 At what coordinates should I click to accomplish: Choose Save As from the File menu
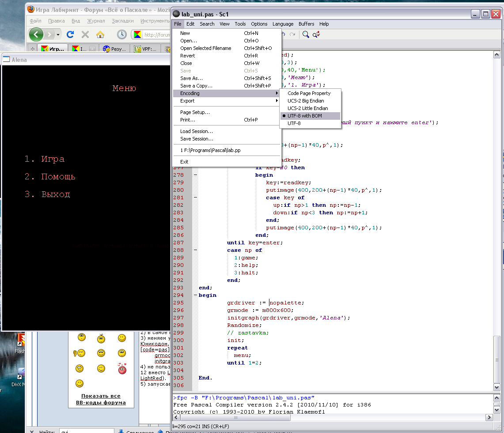tap(191, 78)
